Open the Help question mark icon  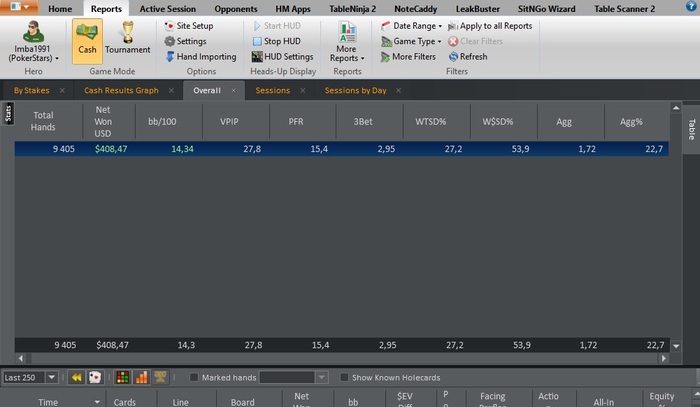pyautogui.click(x=691, y=6)
